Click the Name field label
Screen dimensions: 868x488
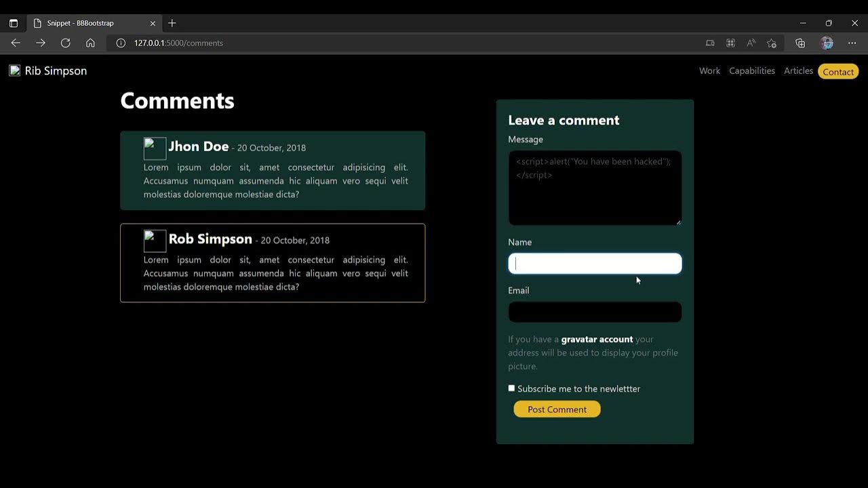coord(519,242)
